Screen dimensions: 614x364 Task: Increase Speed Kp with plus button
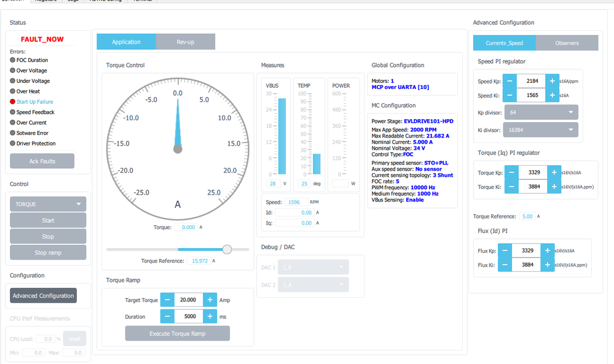pyautogui.click(x=552, y=81)
